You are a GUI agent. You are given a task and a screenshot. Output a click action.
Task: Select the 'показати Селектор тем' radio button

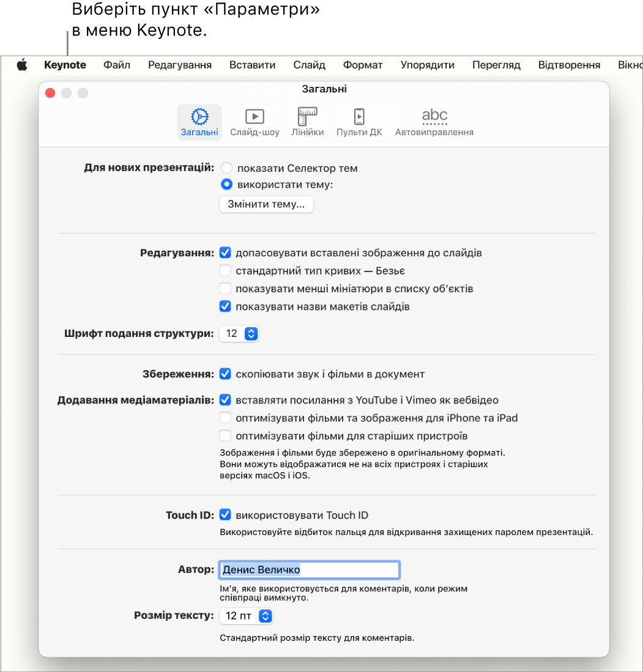[226, 168]
